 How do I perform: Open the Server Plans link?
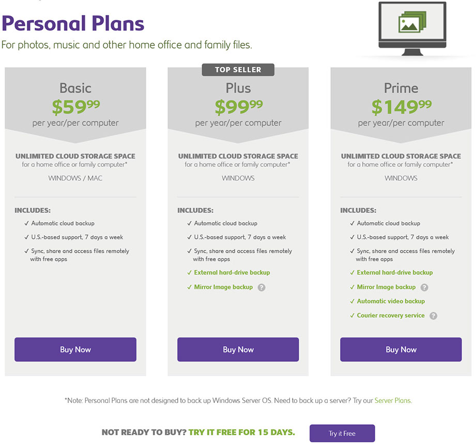click(393, 400)
